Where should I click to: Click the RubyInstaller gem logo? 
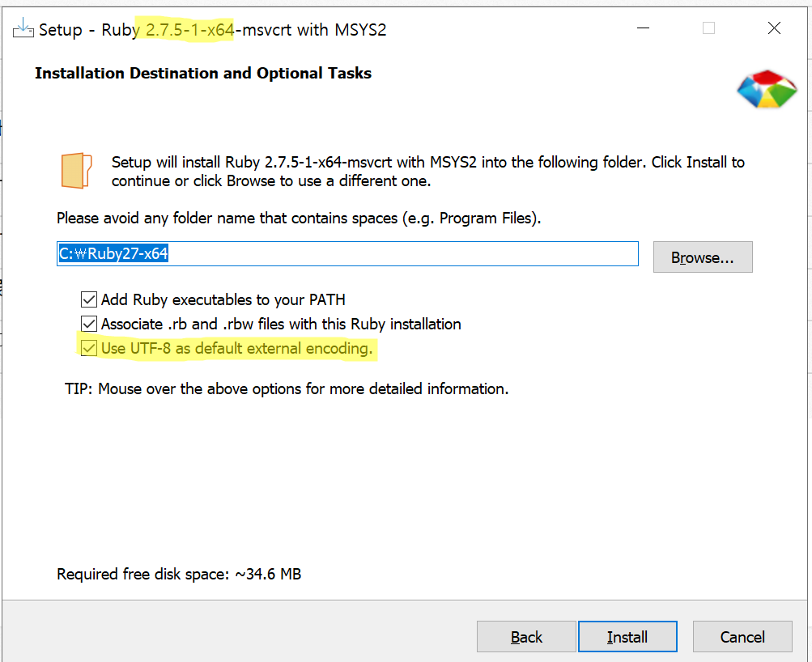click(766, 88)
